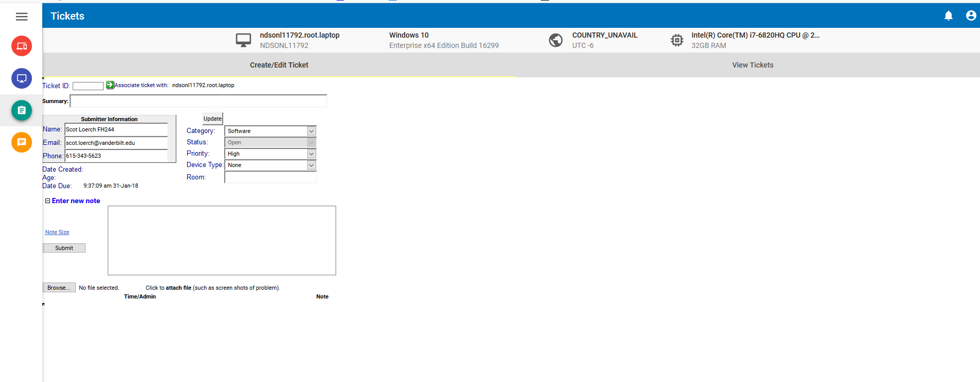Open the hamburger navigation menu
980x382 pixels.
(22, 16)
